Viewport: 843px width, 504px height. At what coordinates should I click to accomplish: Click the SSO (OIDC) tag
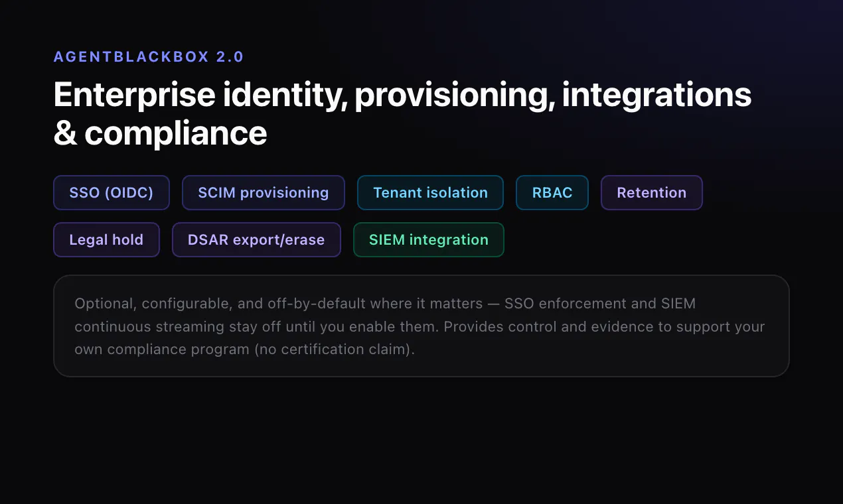pyautogui.click(x=112, y=192)
